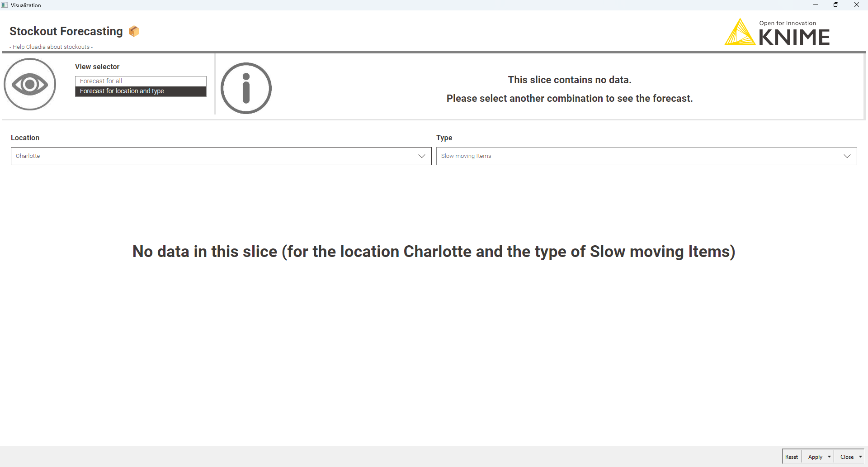Image resolution: width=868 pixels, height=467 pixels.
Task: Close the window with the X button
Action: 856,5
